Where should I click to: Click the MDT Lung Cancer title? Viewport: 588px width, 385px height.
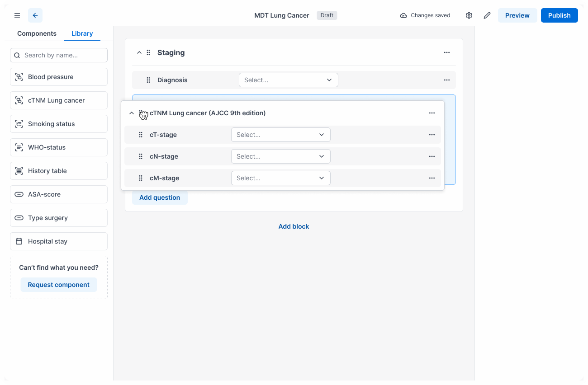click(x=282, y=15)
